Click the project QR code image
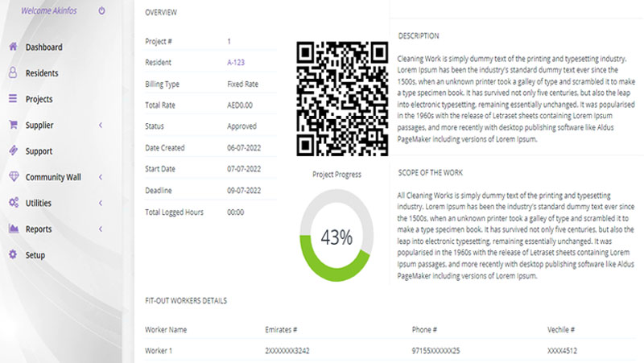This screenshot has height=363, width=644. [342, 99]
